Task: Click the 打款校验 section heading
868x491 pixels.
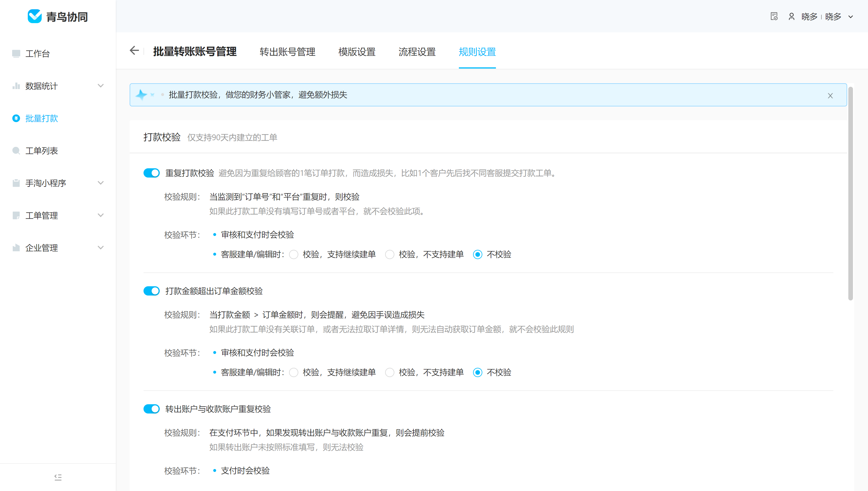Action: pyautogui.click(x=162, y=137)
